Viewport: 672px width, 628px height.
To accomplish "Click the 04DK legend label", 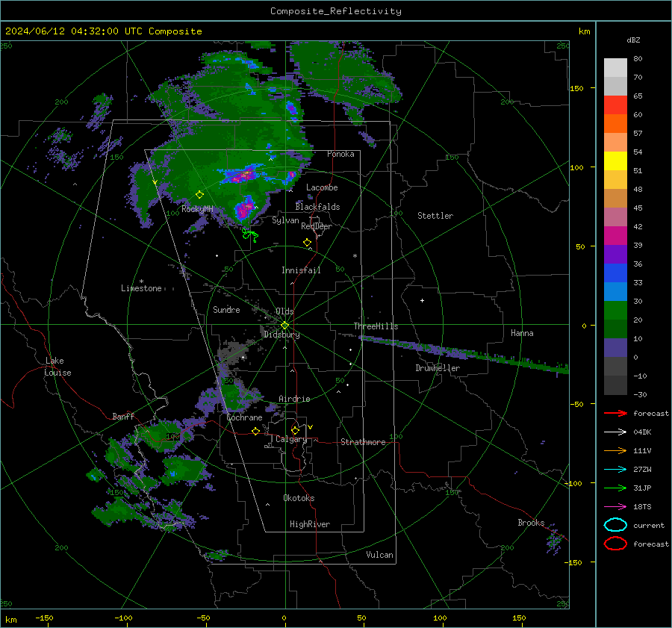I will [x=642, y=432].
